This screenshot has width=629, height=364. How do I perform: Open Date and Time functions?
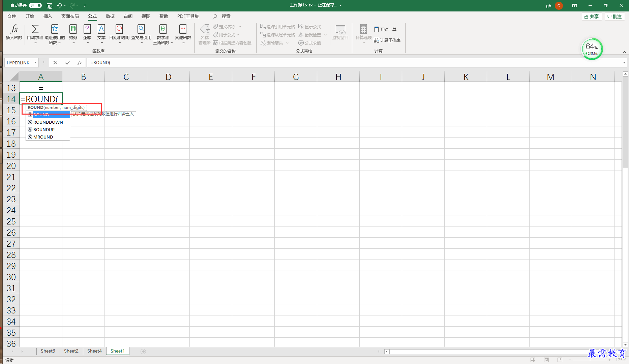[x=119, y=33]
